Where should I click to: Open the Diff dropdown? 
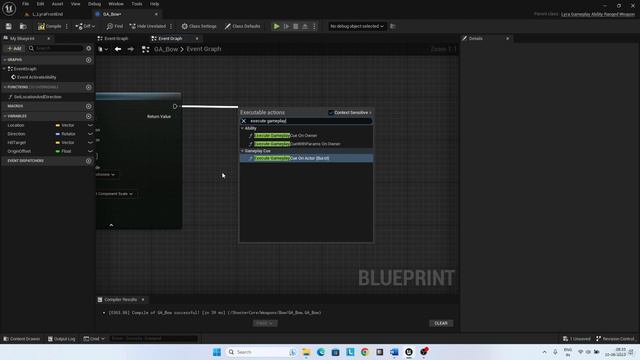click(x=85, y=26)
